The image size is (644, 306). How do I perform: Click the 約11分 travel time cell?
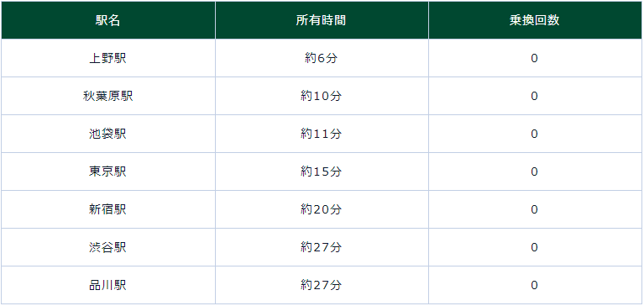[x=322, y=134]
